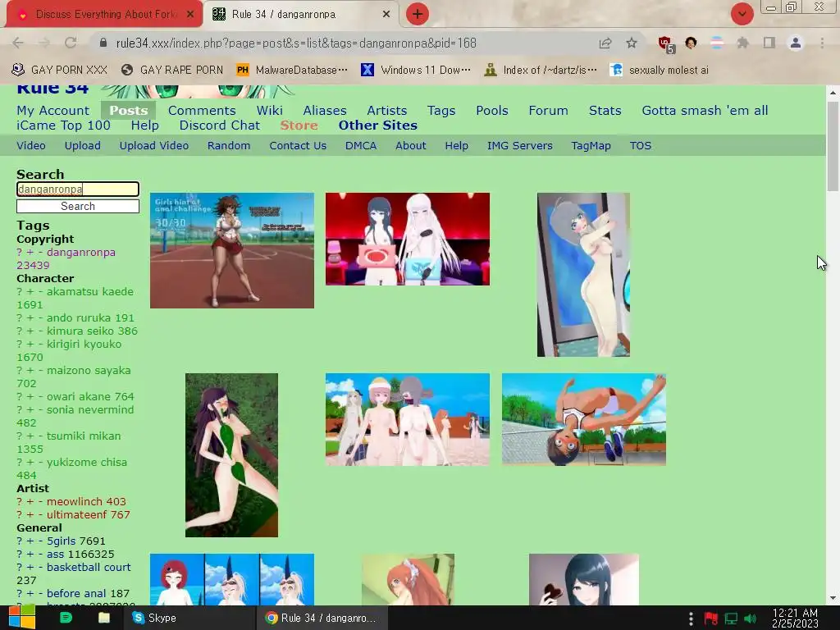The width and height of the screenshot is (840, 630).
Task: Open the Windows 11 Dow… bookmark
Action: coord(416,70)
